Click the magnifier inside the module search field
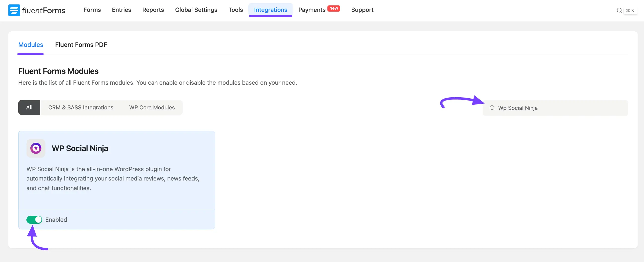644x262 pixels. [x=492, y=108]
